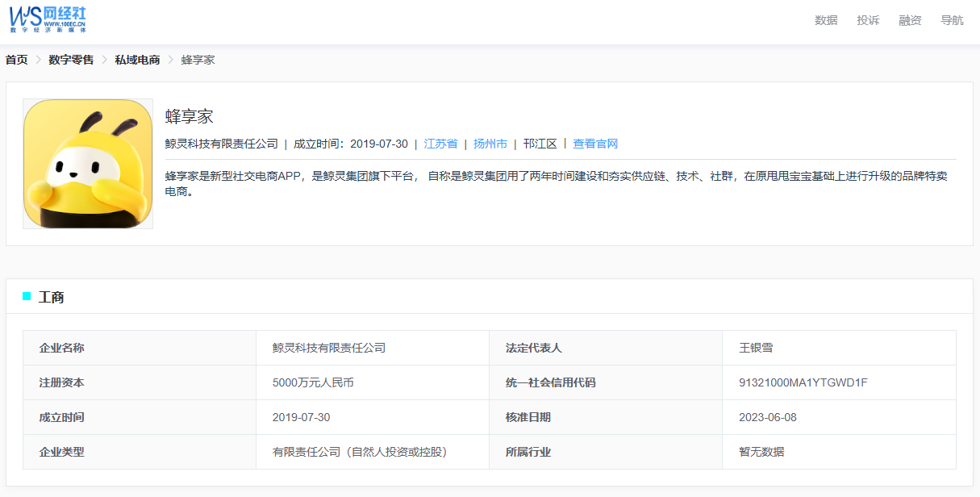
Task: Open the 数据 navigation menu
Action: (826, 20)
